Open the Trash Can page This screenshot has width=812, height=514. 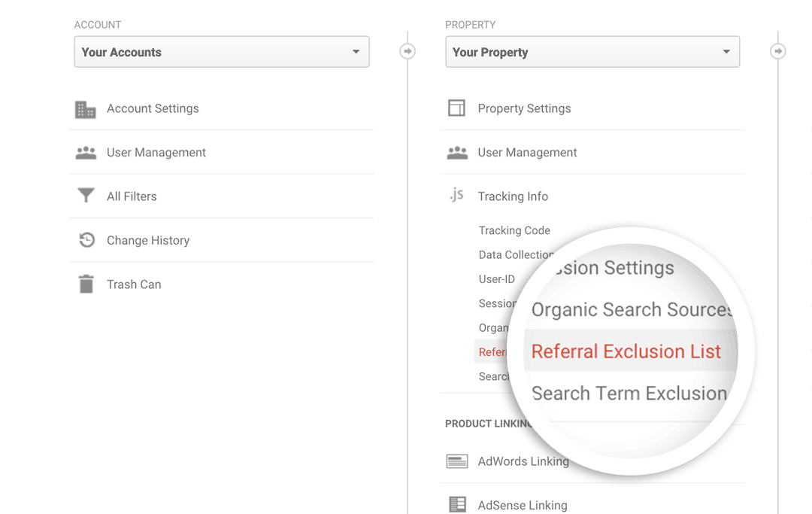134,284
